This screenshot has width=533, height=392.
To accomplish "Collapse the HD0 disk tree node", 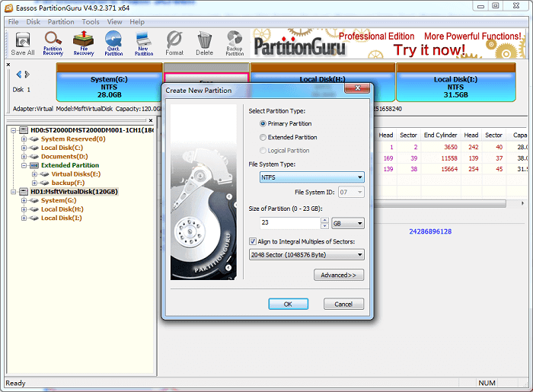I will (x=14, y=130).
